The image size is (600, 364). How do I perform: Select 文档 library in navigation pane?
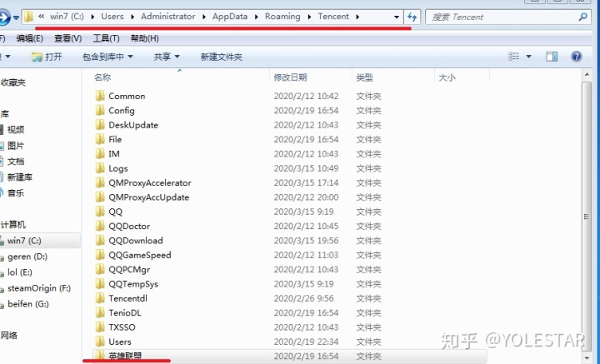click(16, 162)
